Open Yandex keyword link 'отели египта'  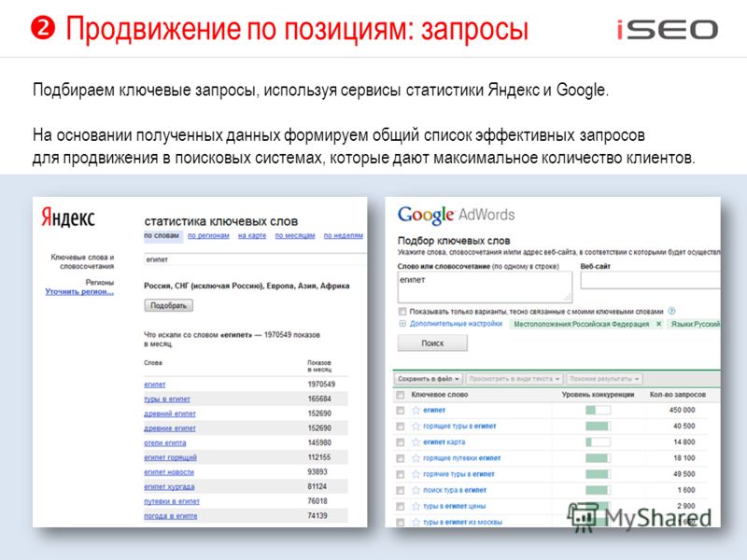point(165,442)
